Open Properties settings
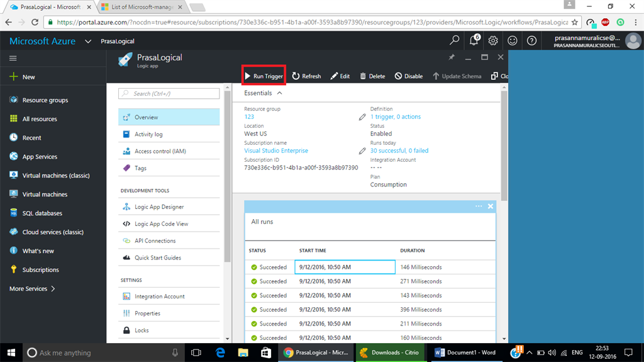Image resolution: width=644 pixels, height=362 pixels. (x=169, y=313)
